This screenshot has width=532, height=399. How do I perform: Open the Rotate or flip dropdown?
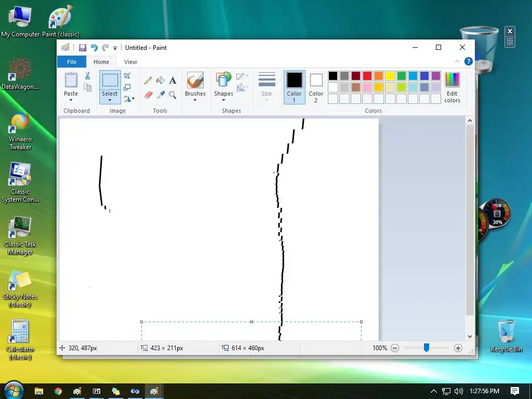click(x=129, y=99)
